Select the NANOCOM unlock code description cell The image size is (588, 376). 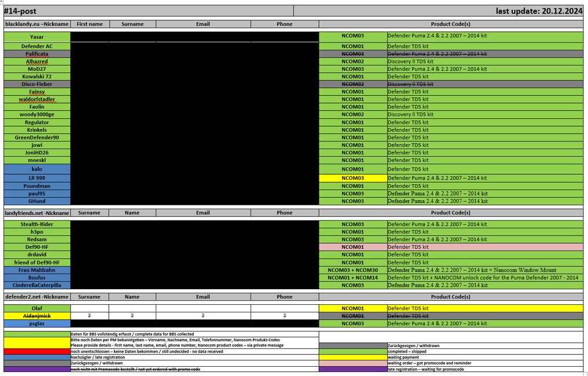(485, 278)
